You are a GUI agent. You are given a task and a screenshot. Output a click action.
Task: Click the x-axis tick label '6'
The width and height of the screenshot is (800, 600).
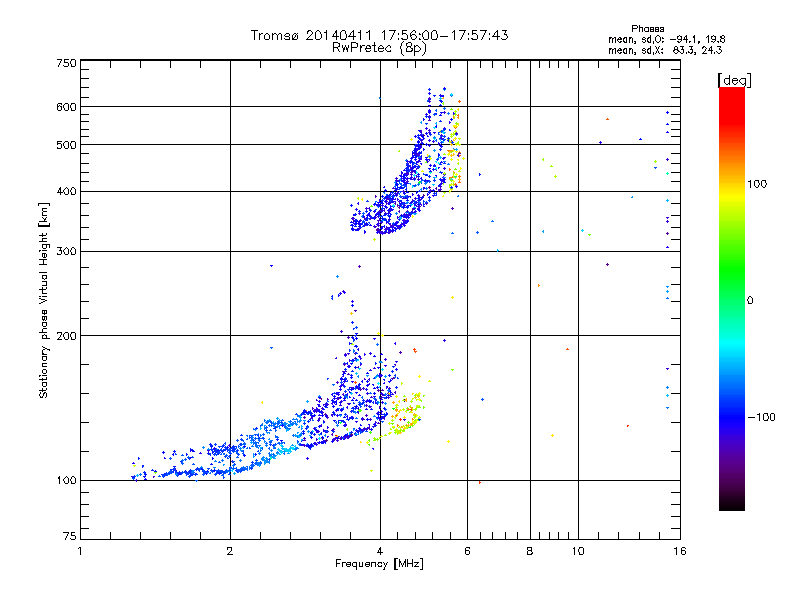tap(467, 551)
